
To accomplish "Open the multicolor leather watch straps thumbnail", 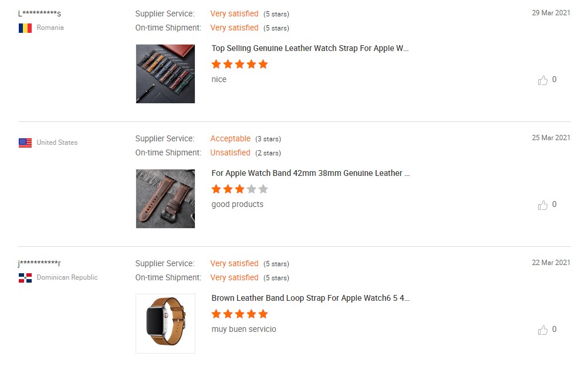I will 165,74.
